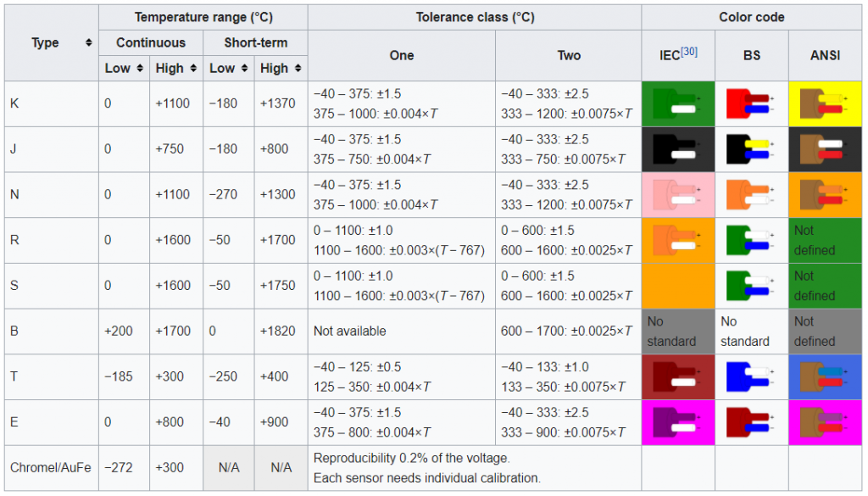Click the red BS connector image for type K
Viewport: 868px width, 496px height.
pos(751,103)
